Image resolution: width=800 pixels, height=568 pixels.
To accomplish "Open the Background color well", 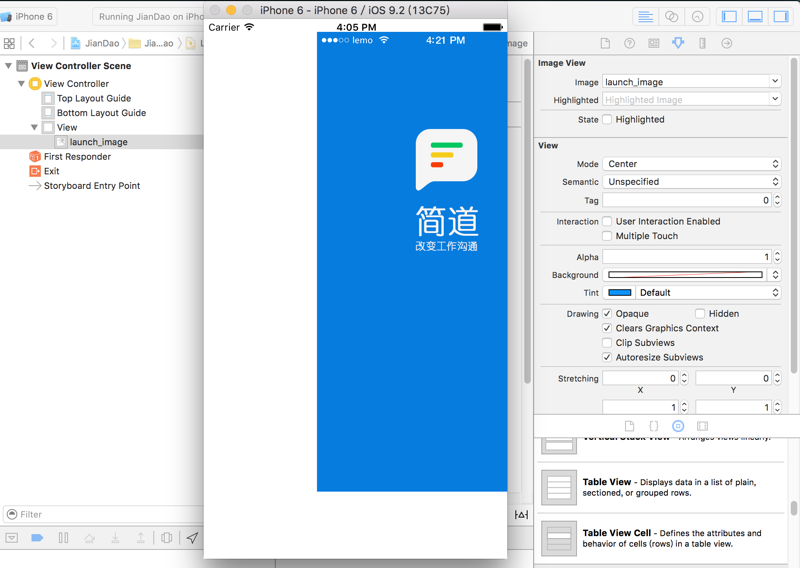I will 685,275.
